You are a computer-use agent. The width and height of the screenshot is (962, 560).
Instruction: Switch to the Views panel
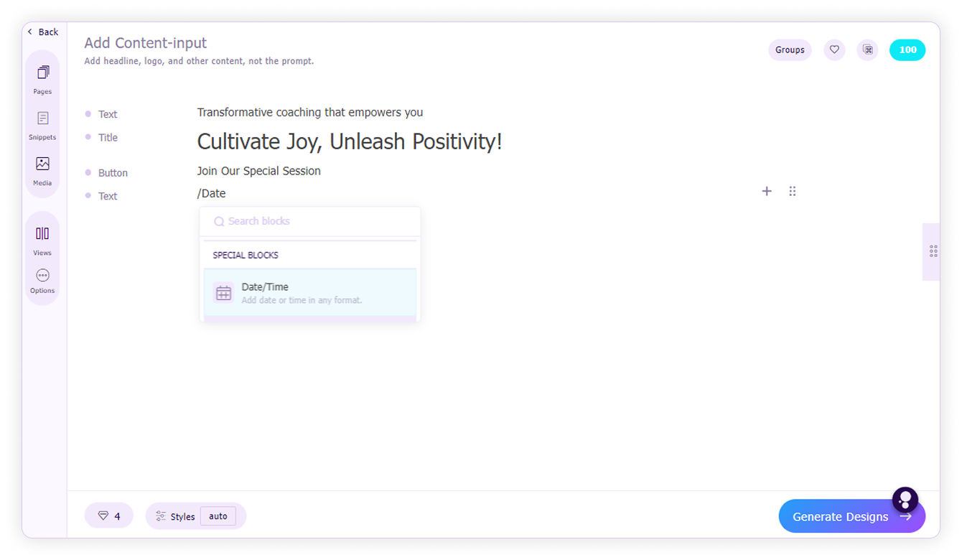tap(42, 241)
